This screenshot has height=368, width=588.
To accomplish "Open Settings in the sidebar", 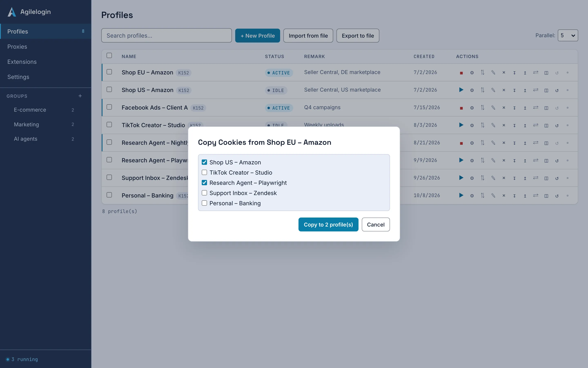I will (x=46, y=77).
